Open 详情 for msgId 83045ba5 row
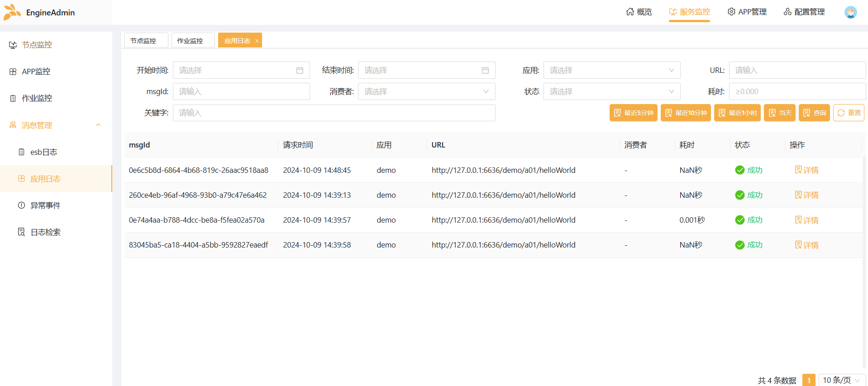This screenshot has height=386, width=868. [x=806, y=245]
